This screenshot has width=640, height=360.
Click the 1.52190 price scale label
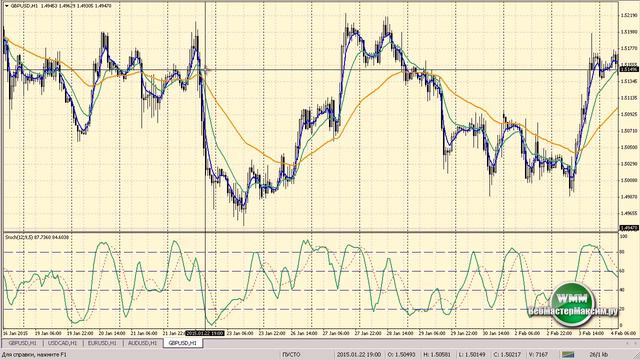(x=629, y=15)
